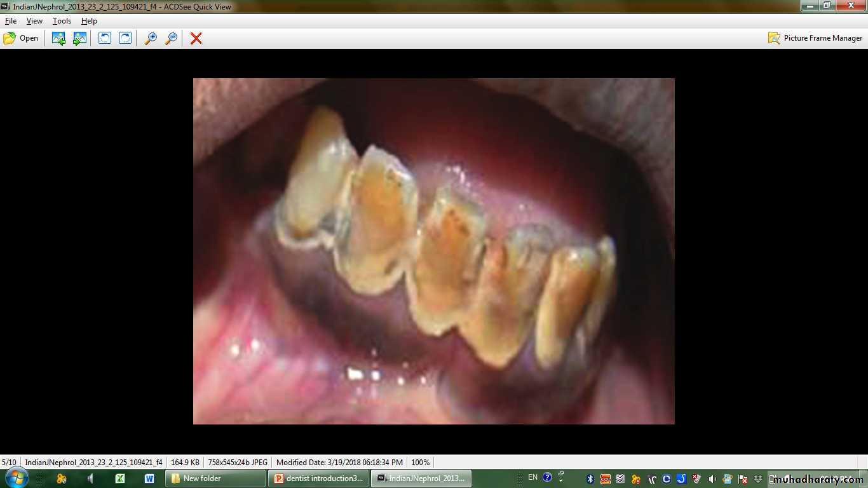Viewport: 868px width, 488px height.
Task: Click the EN language indicator
Action: click(532, 477)
